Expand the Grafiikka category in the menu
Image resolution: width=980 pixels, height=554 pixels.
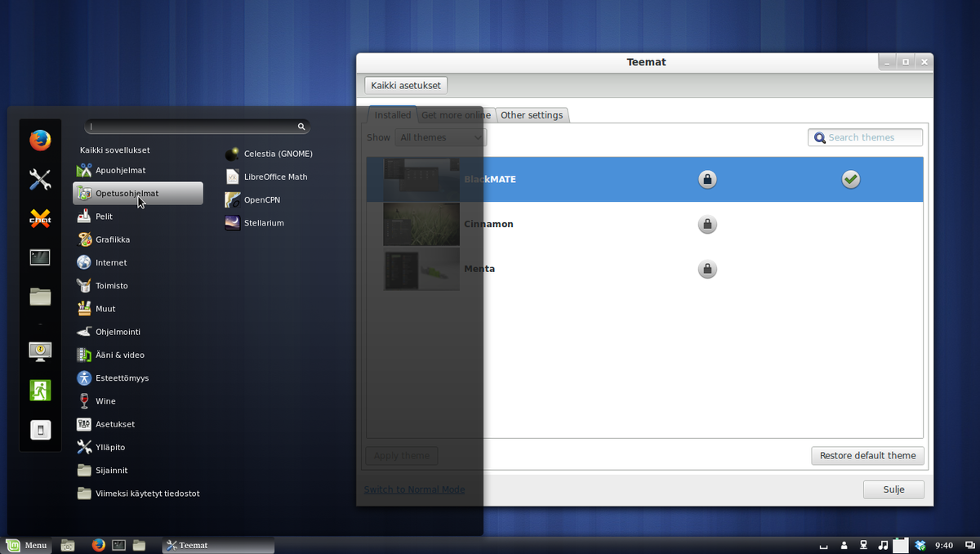[x=112, y=240]
